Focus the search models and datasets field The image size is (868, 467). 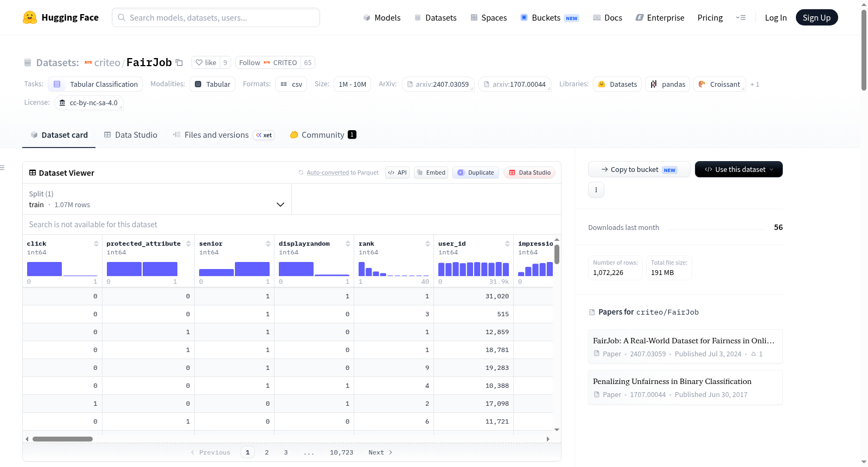coord(216,17)
